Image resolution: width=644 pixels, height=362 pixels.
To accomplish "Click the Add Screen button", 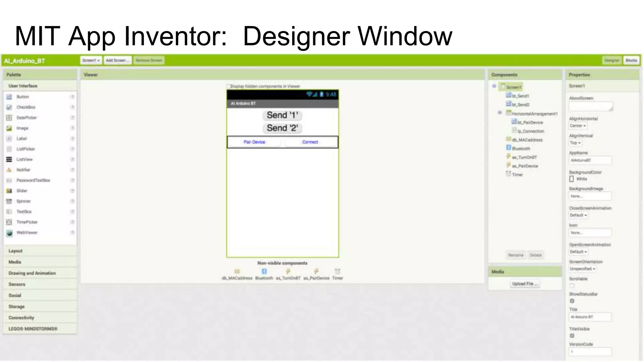I will click(x=118, y=60).
